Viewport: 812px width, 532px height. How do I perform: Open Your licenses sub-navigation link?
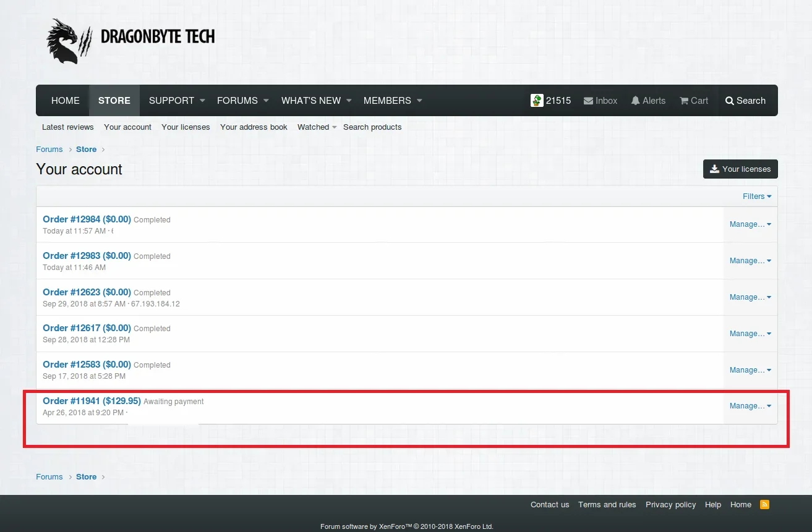coord(186,127)
